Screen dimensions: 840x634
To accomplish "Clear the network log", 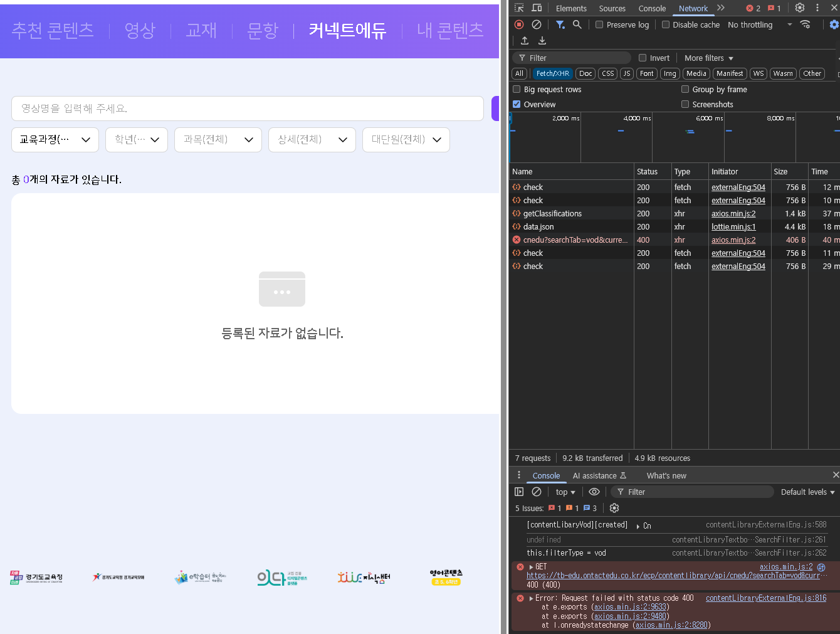I will (x=537, y=24).
